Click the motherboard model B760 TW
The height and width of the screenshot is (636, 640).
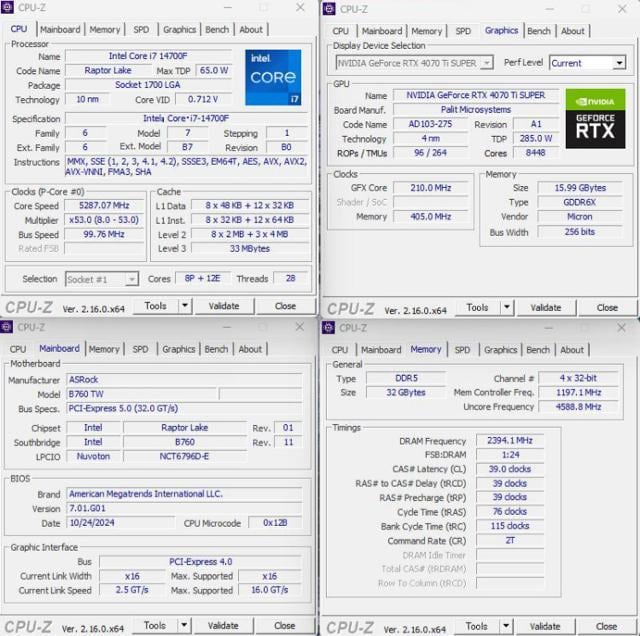click(142, 394)
